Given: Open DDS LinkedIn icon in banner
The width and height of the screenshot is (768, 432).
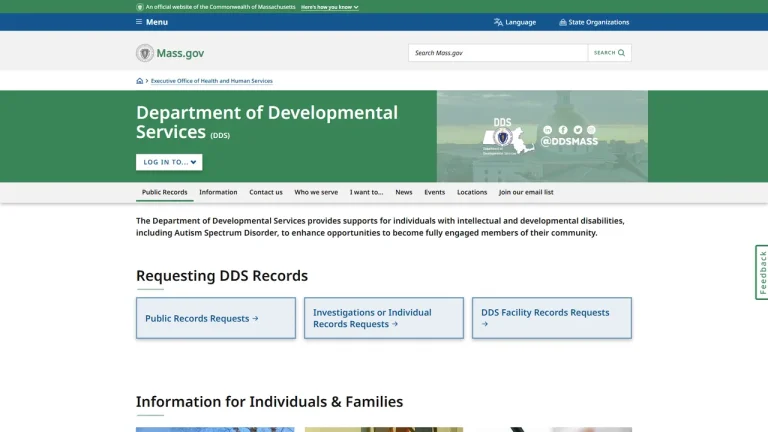Looking at the screenshot, I should [x=548, y=130].
